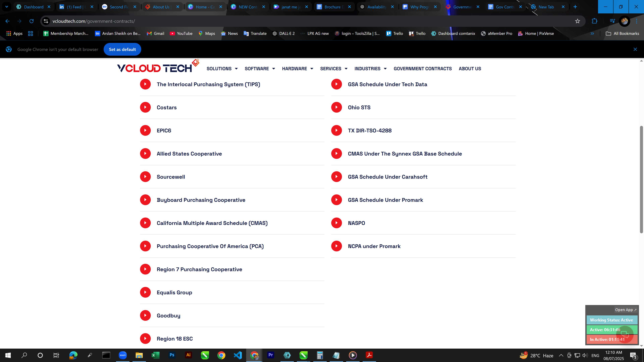The height and width of the screenshot is (362, 644).
Task: Open Chrome extensions puzzle icon
Action: pyautogui.click(x=595, y=21)
